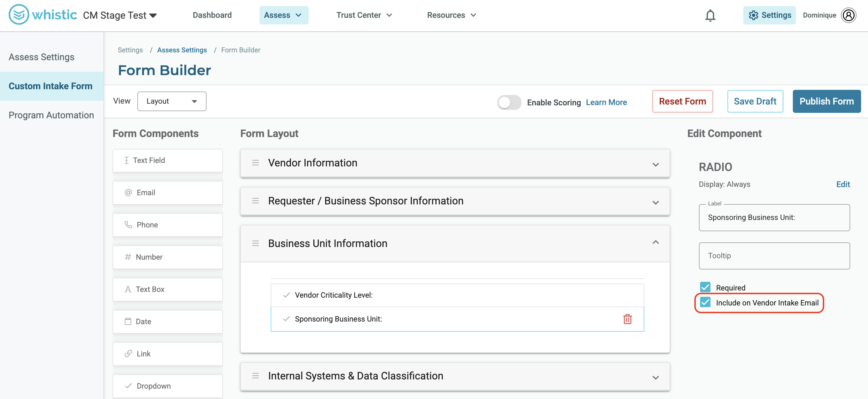Select Custom Intake Form in sidebar

coord(52,86)
